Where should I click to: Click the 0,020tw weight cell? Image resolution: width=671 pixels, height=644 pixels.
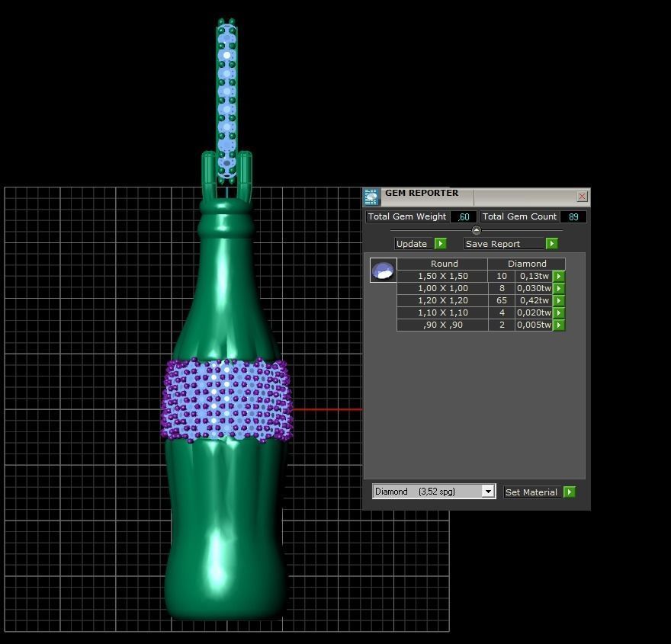[534, 312]
